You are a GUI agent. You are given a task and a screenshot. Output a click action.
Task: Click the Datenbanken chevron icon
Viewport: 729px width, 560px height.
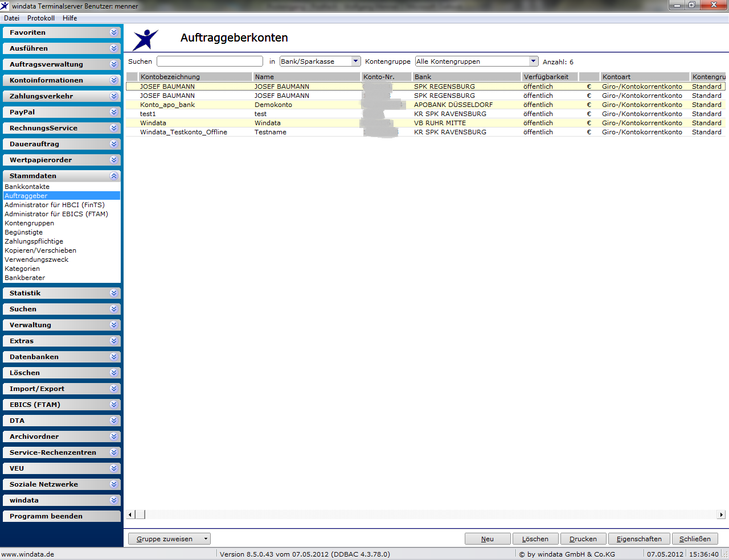114,357
